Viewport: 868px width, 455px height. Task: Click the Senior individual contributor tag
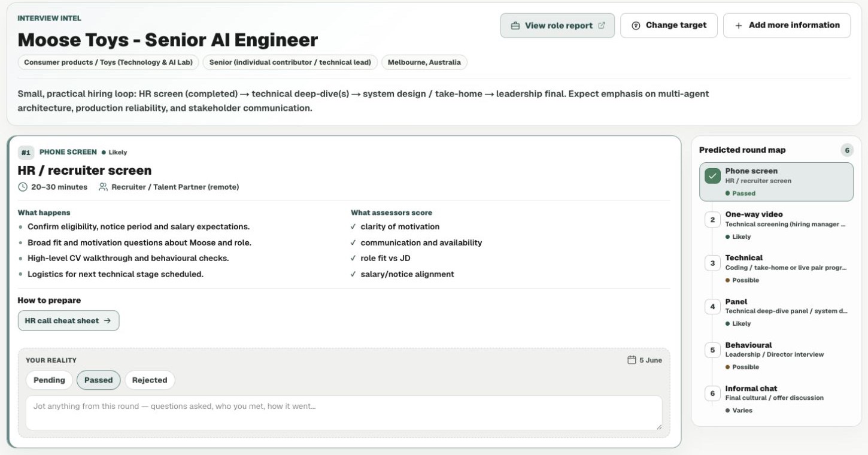pyautogui.click(x=290, y=62)
